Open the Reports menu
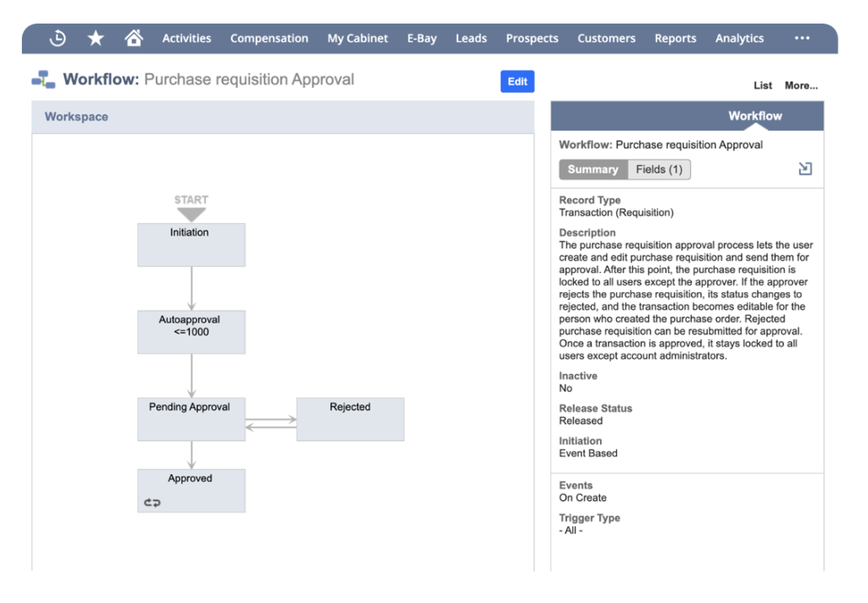Image resolution: width=868 pixels, height=603 pixels. click(x=675, y=38)
